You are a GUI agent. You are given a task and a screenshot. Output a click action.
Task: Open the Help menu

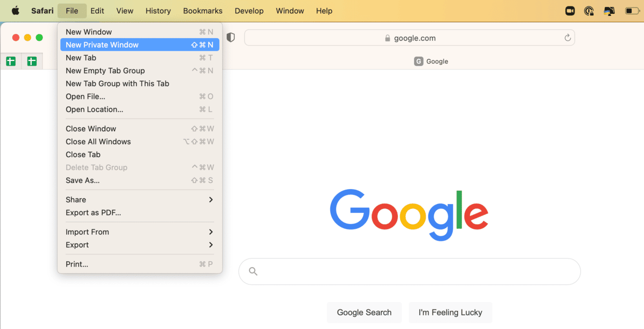coord(324,11)
